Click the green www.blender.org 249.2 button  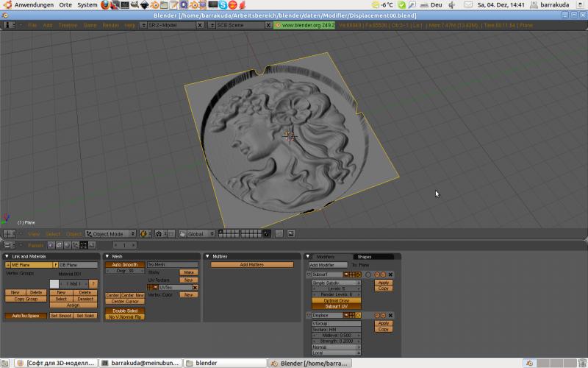click(304, 25)
